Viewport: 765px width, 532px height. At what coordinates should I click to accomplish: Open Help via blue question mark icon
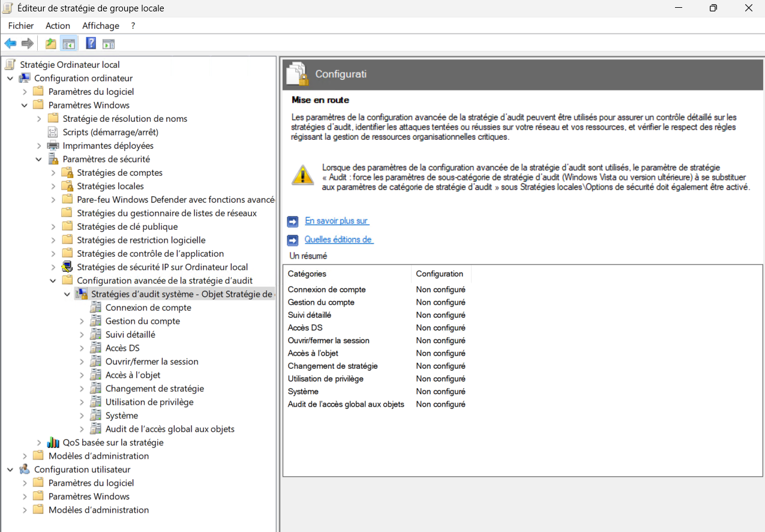click(x=91, y=43)
